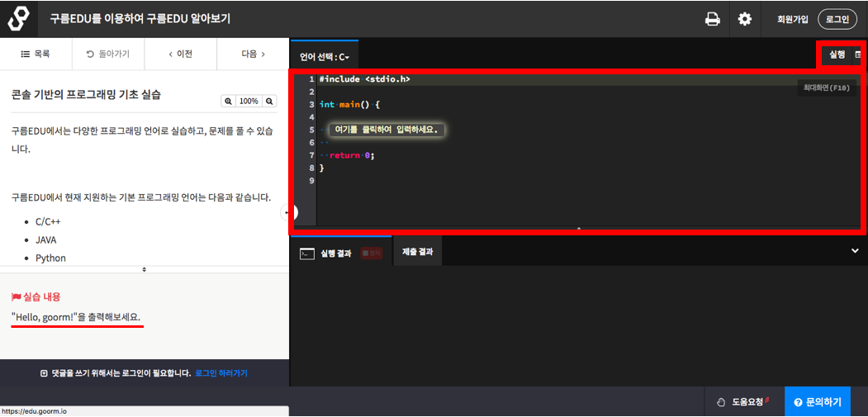The height and width of the screenshot is (417, 868).
Task: Click the return 0; code line
Action: (x=352, y=155)
